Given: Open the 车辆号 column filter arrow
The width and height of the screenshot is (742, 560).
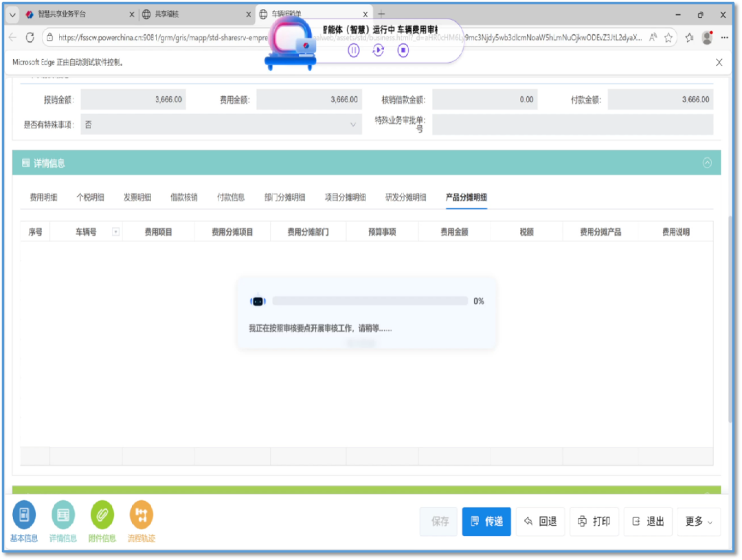Looking at the screenshot, I should tap(115, 232).
